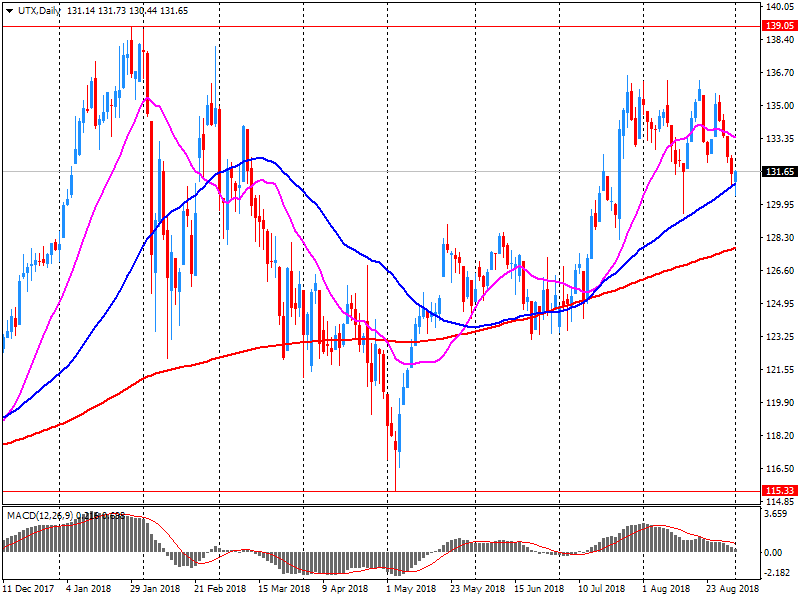
Task: Click the 11 Dec 2017 date label
Action: pyautogui.click(x=29, y=589)
